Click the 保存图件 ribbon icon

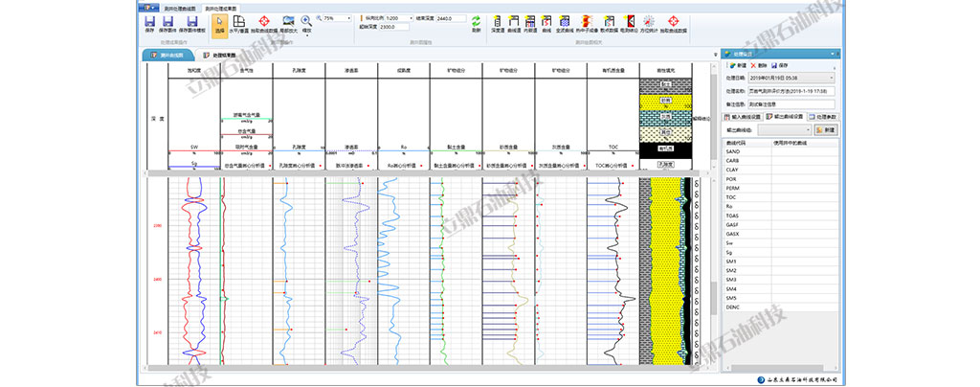pos(167,22)
